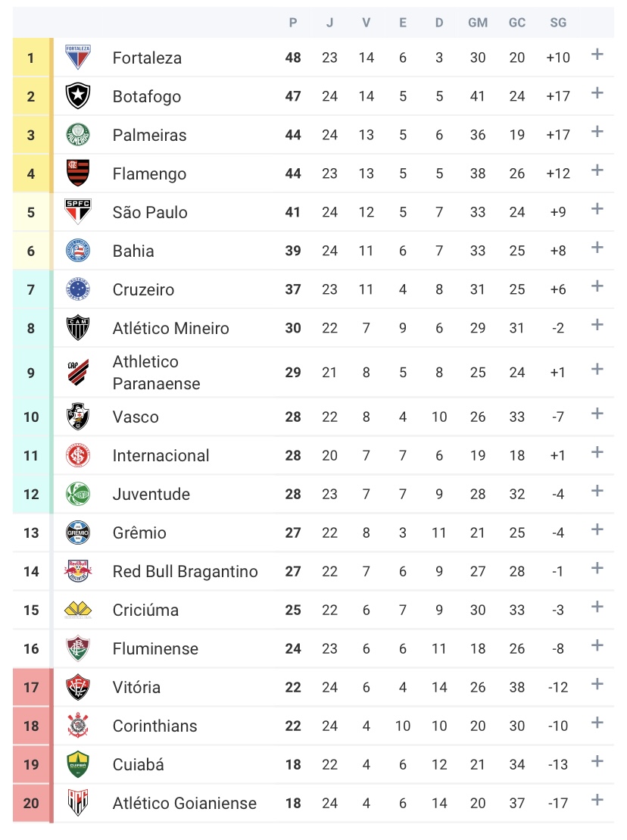
Task: Click the Flamengo red-black crest
Action: tap(78, 173)
